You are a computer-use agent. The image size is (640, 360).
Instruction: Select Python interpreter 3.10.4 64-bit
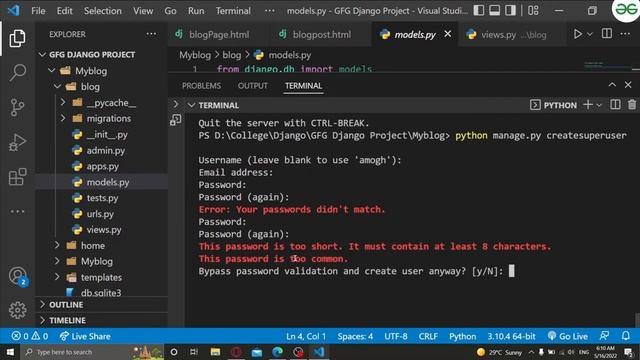(511, 336)
